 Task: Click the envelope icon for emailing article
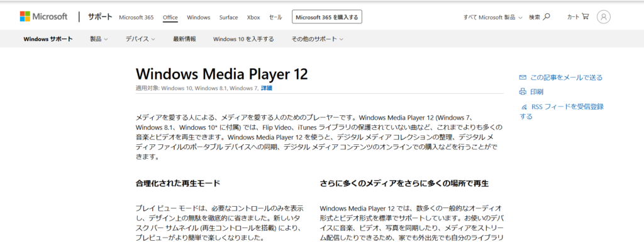pyautogui.click(x=523, y=78)
